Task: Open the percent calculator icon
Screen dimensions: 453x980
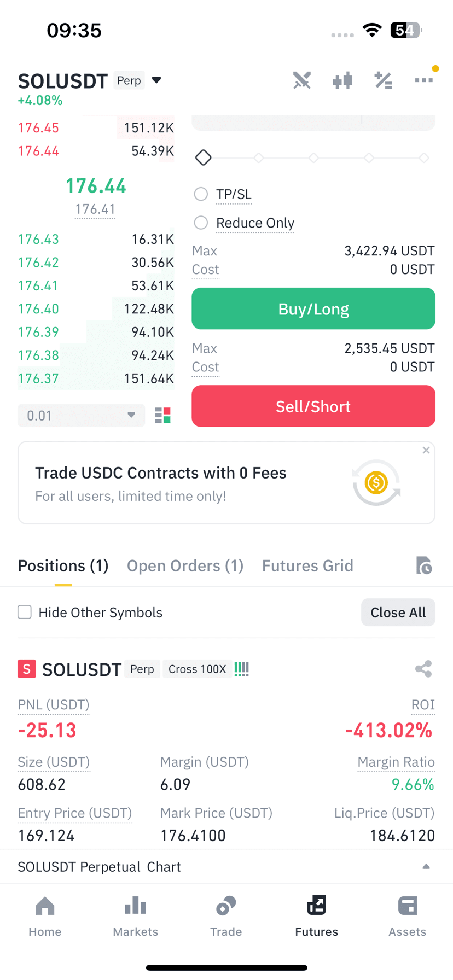Action: (383, 81)
